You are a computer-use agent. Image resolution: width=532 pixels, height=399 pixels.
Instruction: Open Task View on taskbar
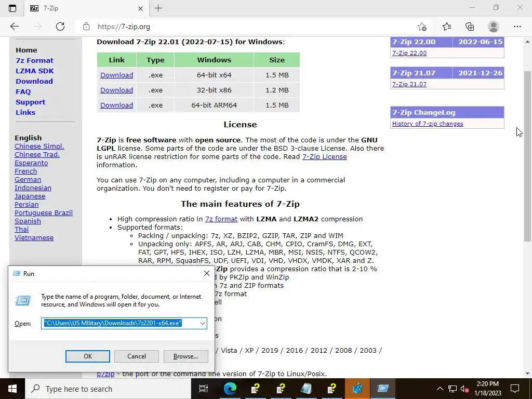(204, 389)
